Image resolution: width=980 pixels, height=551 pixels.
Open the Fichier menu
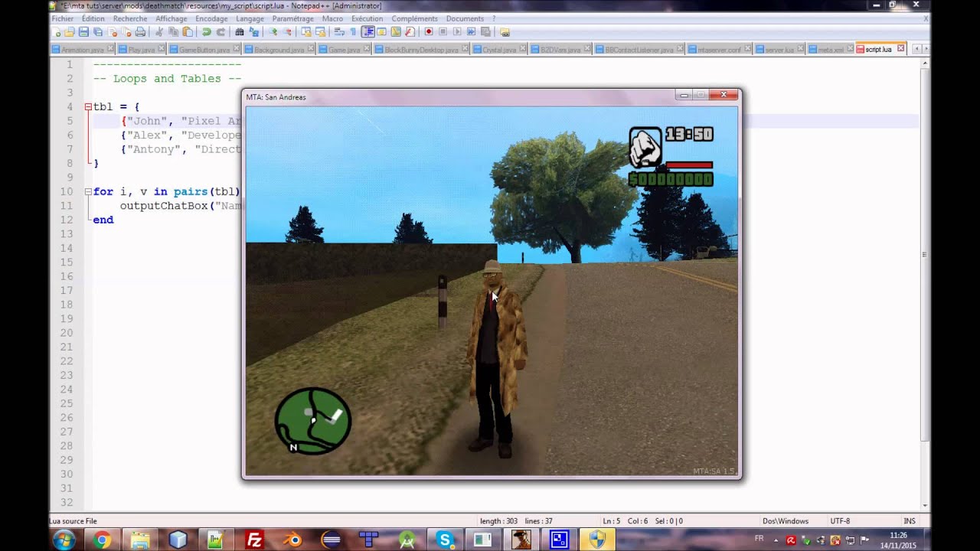coord(63,18)
